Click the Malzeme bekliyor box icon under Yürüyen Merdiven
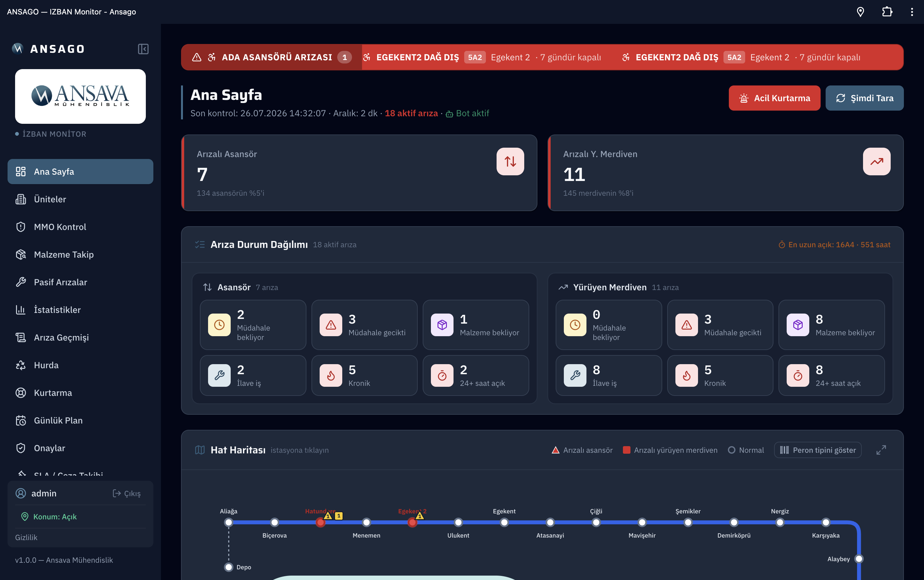This screenshot has height=580, width=924. point(798,325)
